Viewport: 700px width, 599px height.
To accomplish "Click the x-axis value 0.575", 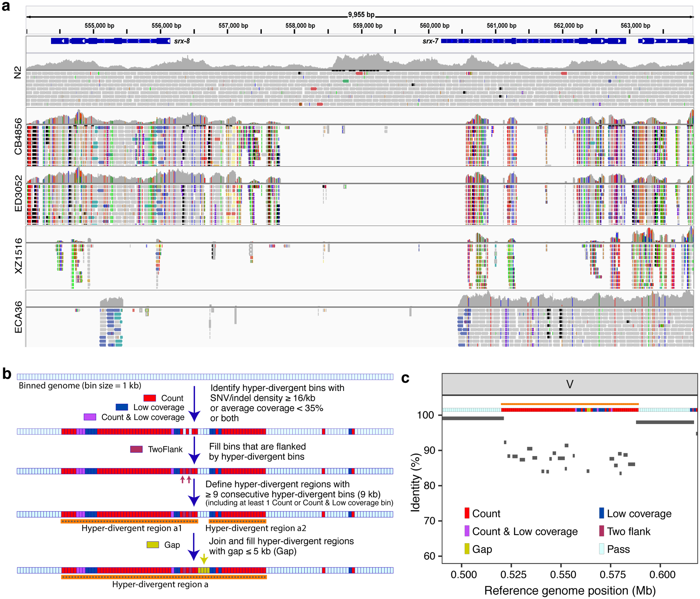I will point(613,575).
